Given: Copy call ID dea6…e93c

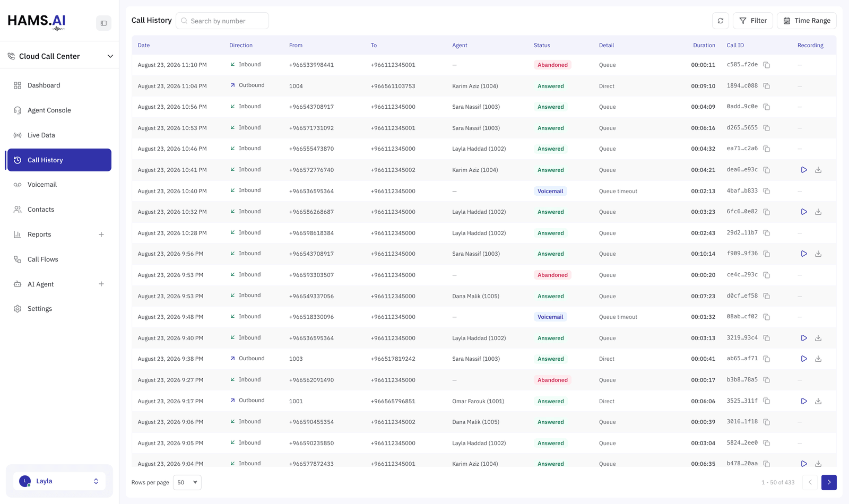Looking at the screenshot, I should [767, 170].
